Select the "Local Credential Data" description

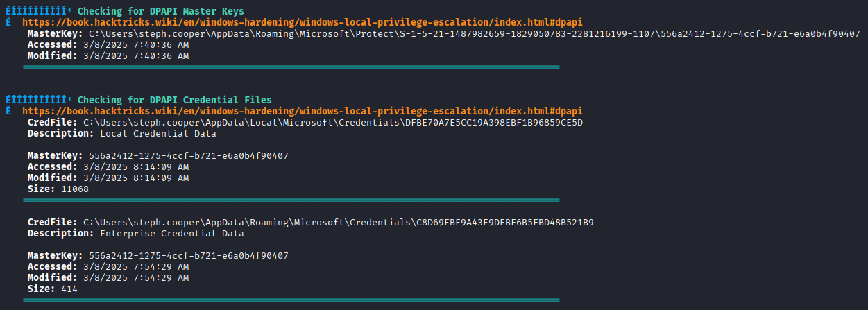click(x=158, y=133)
